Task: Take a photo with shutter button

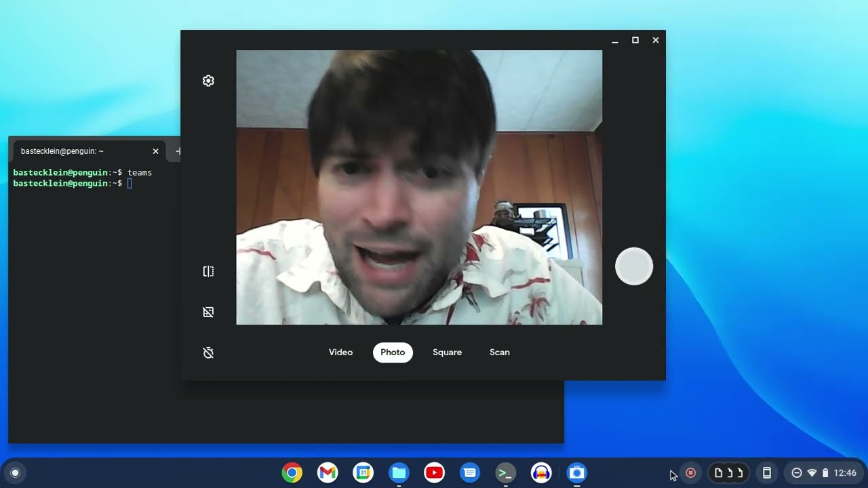Action: coord(634,266)
